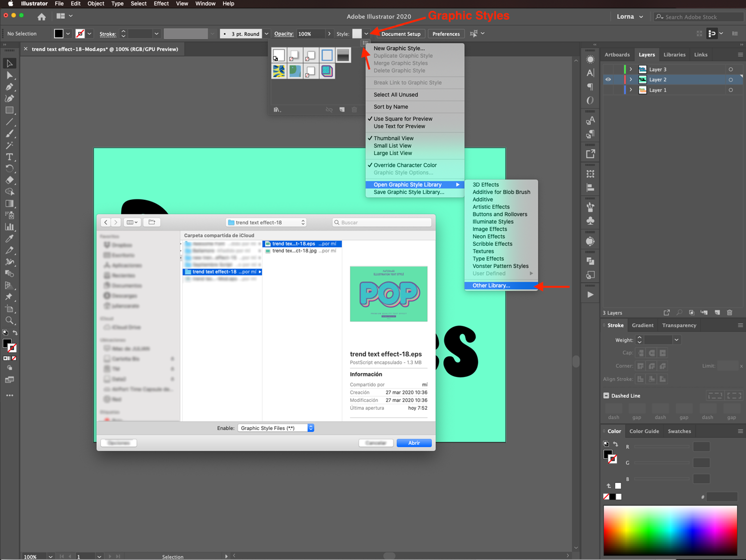
Task: Click the white swatch in Color panel
Action: [x=618, y=486]
